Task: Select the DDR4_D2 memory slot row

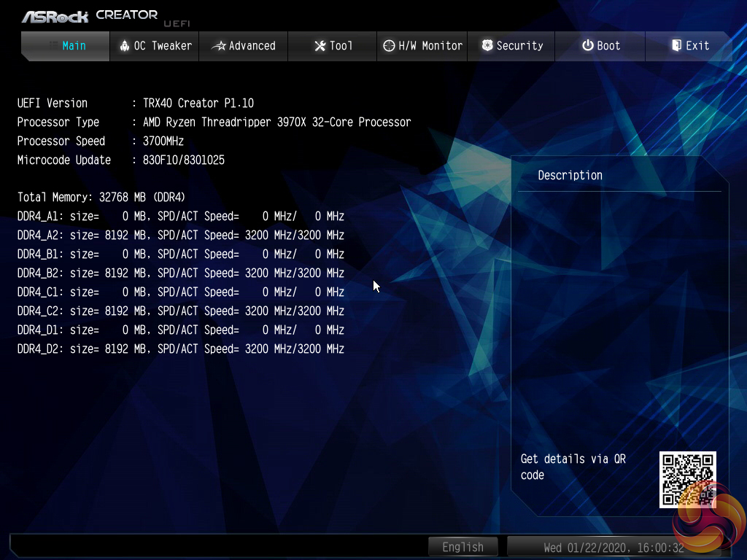Action: tap(180, 349)
